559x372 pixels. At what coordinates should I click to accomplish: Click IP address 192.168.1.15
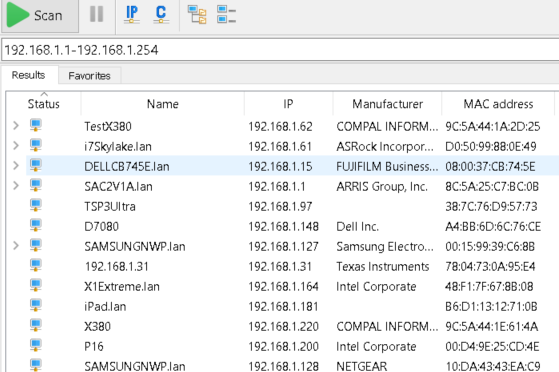(x=280, y=167)
